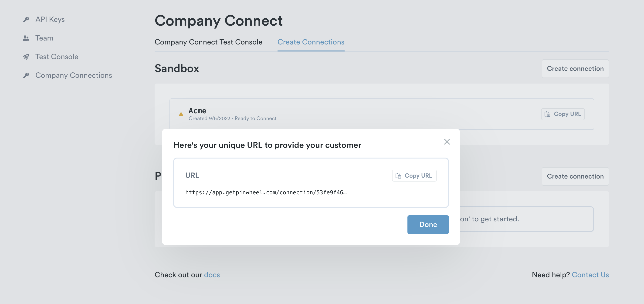The image size is (644, 304).
Task: Open API Keys from the sidebar
Action: 50,20
